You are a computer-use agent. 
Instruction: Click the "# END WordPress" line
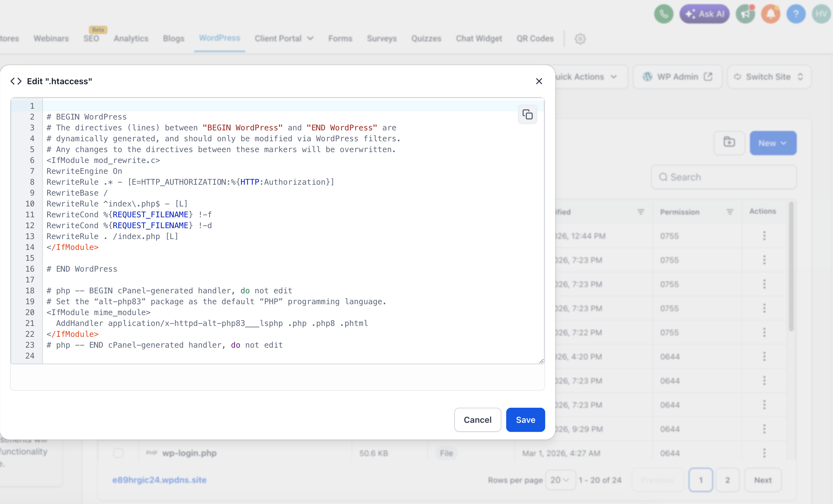[82, 269]
